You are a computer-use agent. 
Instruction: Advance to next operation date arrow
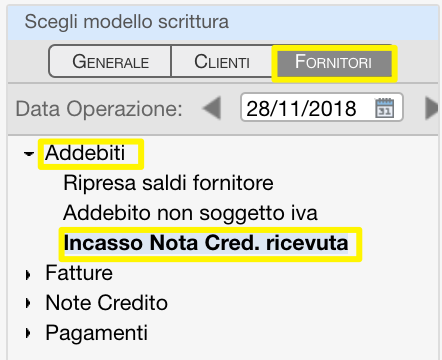point(432,108)
